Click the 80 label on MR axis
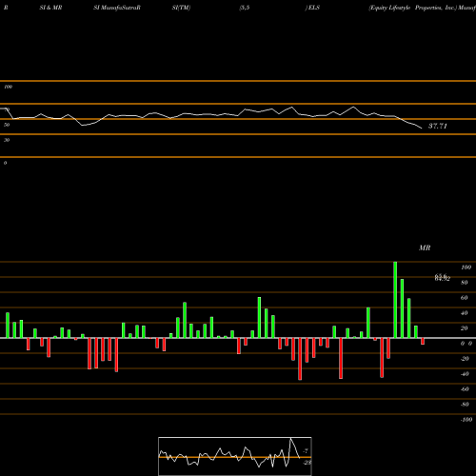Viewport: 476px width, 476px height. coord(465,283)
